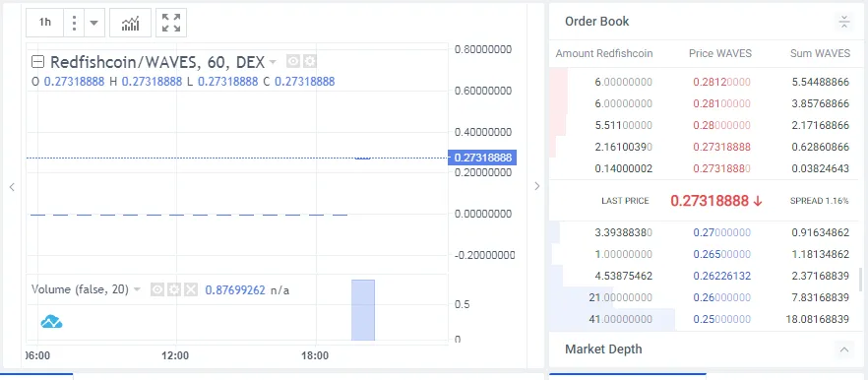Click sum value 5.54488866
This screenshot has width=868, height=380.
(820, 82)
